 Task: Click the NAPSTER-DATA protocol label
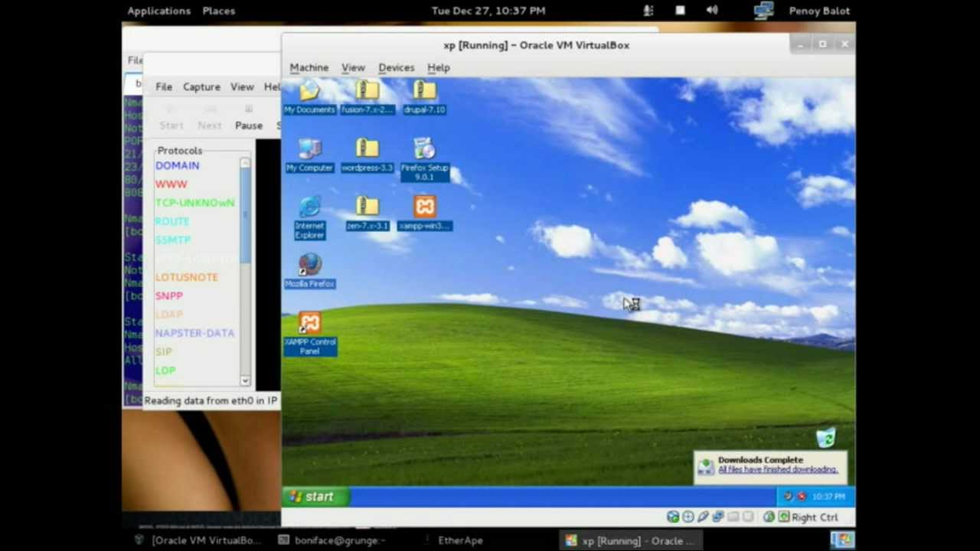194,333
